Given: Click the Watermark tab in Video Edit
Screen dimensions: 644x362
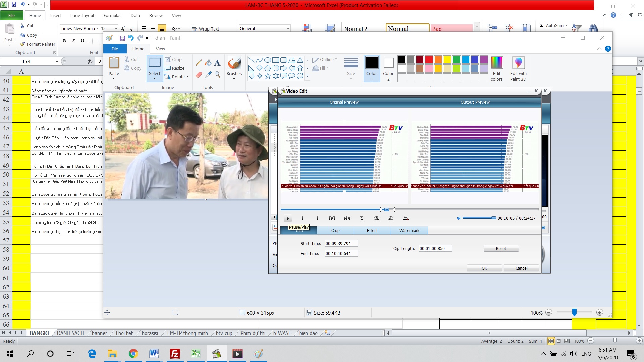Looking at the screenshot, I should pyautogui.click(x=409, y=230).
